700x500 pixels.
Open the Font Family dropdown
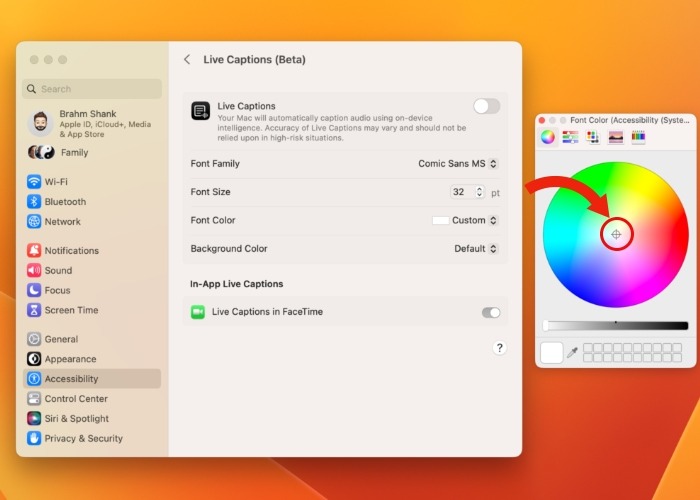[x=458, y=163]
